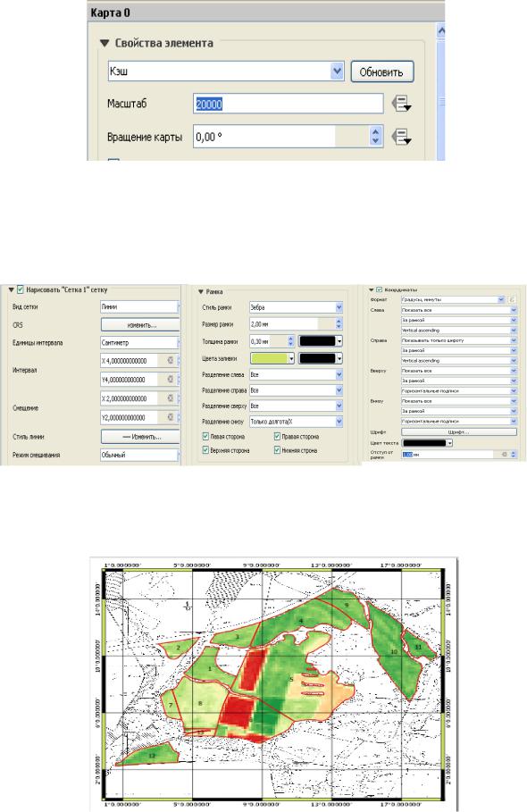Step the Вращение карты spinner arrows

click(376, 137)
